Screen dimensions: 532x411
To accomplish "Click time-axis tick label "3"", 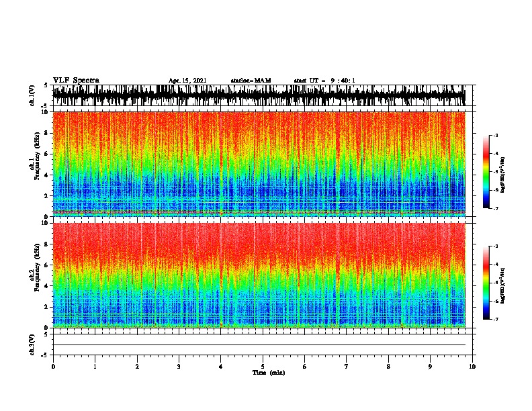I will pos(179,367).
